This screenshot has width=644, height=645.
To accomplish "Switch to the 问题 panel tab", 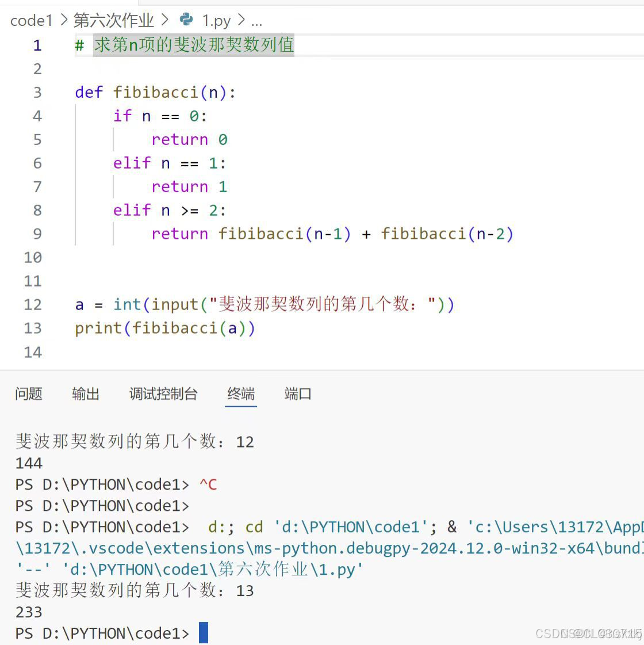I will (28, 394).
